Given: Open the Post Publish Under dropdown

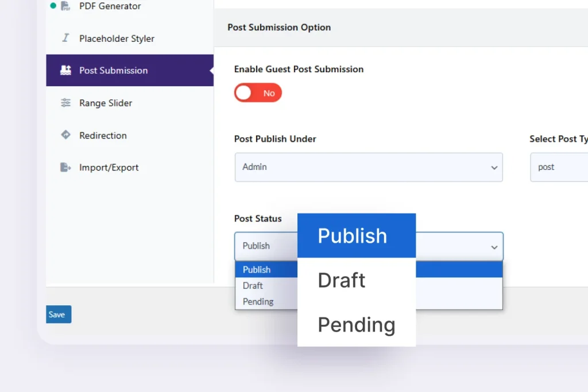Looking at the screenshot, I should click(x=369, y=167).
